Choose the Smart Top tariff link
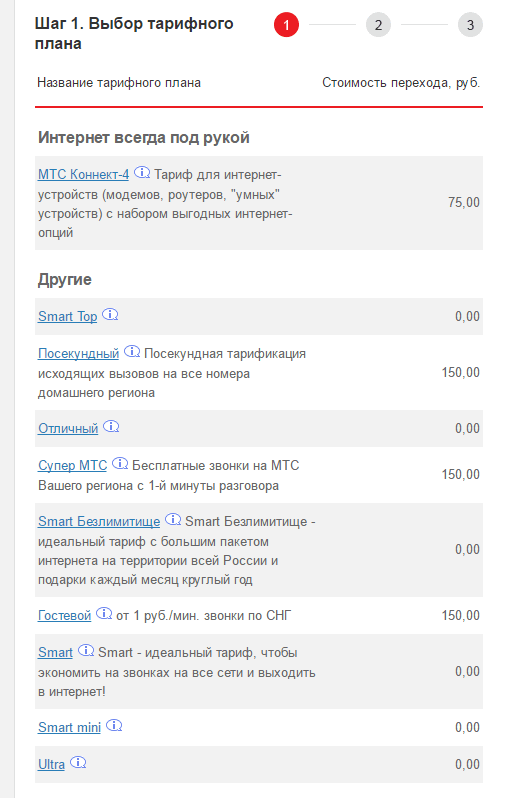The height and width of the screenshot is (798, 514). coord(68,316)
